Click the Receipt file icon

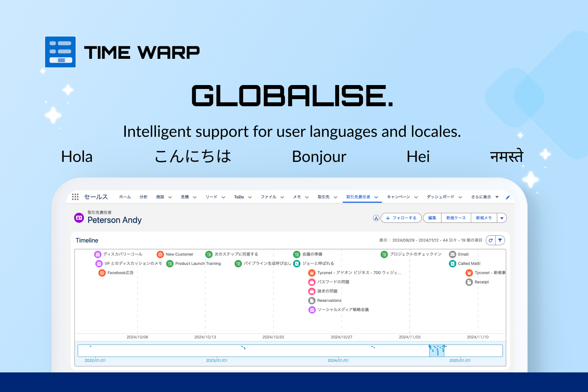click(x=469, y=282)
